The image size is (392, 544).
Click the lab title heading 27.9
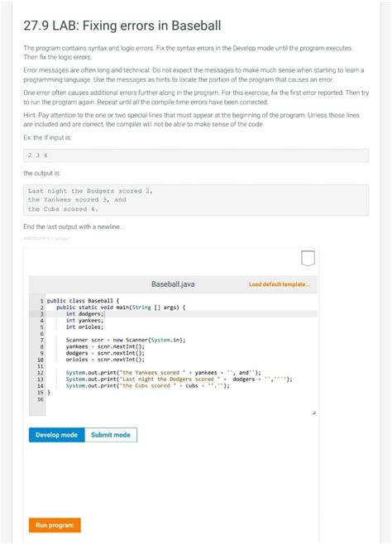(122, 26)
